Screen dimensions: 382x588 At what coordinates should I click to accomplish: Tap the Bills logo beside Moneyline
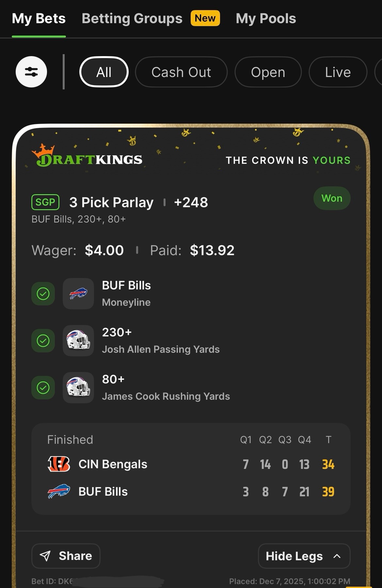pos(78,294)
